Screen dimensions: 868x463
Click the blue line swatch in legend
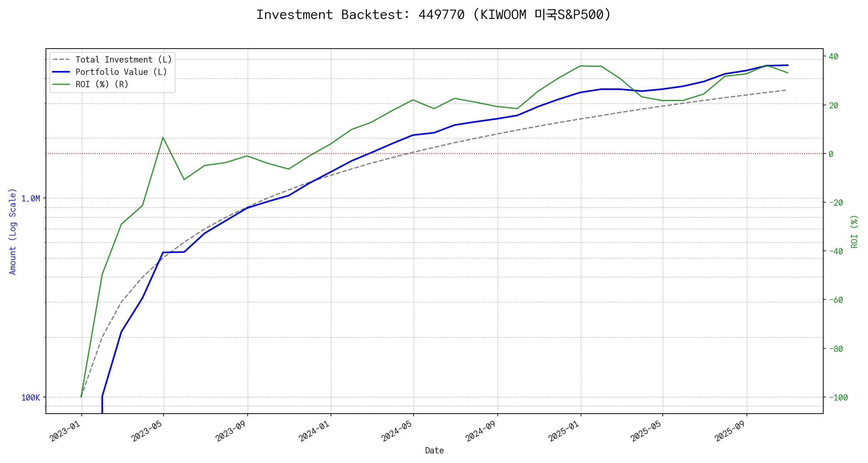coord(61,72)
